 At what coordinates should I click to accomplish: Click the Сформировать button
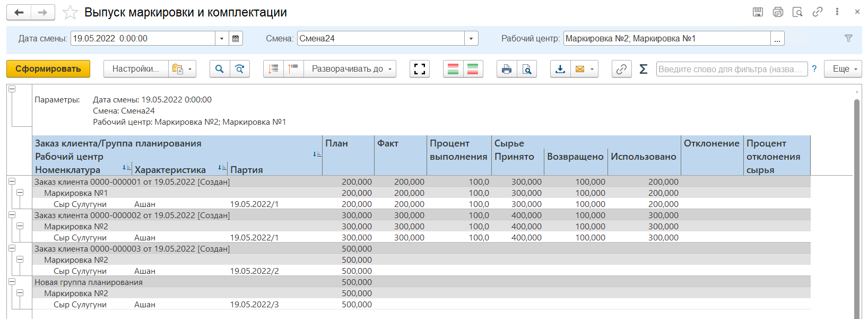[48, 69]
